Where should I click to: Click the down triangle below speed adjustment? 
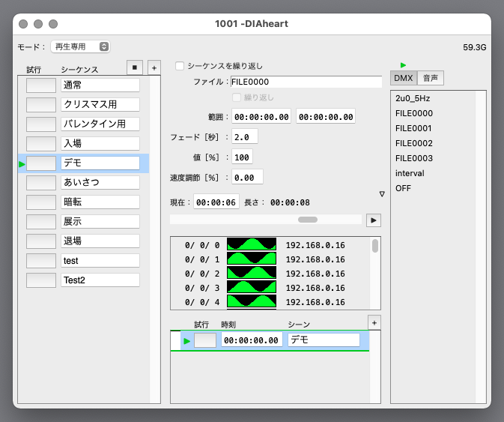pyautogui.click(x=382, y=194)
